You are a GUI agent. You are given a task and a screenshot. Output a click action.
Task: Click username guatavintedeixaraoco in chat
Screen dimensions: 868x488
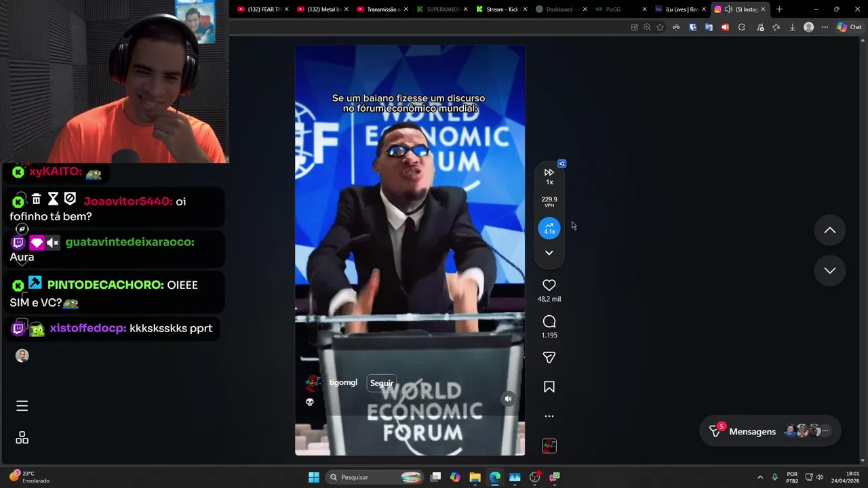coord(130,242)
